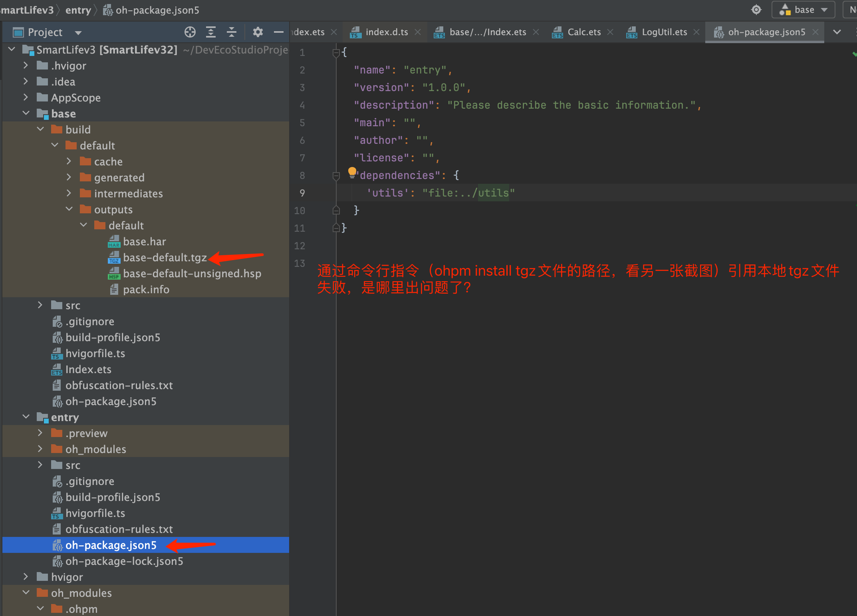Select the base.har file icon
Image resolution: width=857 pixels, height=616 pixels.
[x=114, y=241]
